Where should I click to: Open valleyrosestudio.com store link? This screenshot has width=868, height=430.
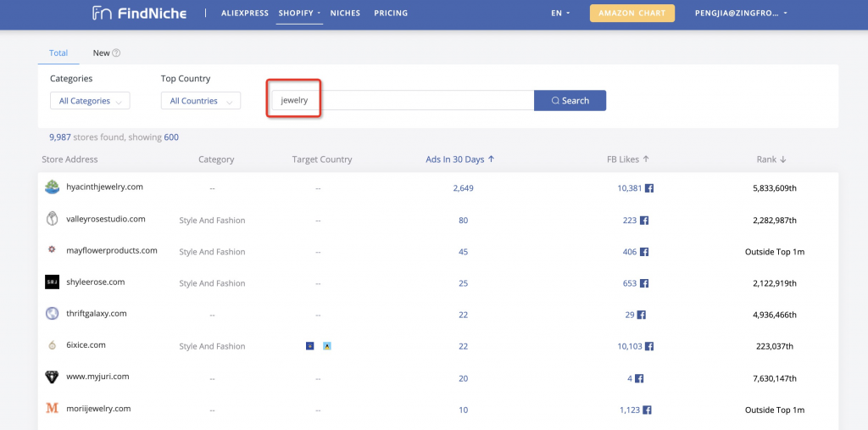pyautogui.click(x=106, y=219)
